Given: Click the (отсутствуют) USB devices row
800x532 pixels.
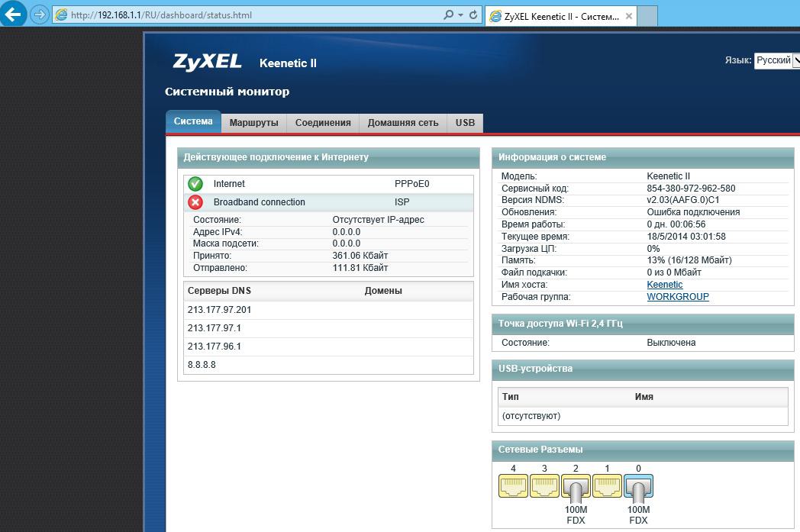Looking at the screenshot, I should pos(643,416).
